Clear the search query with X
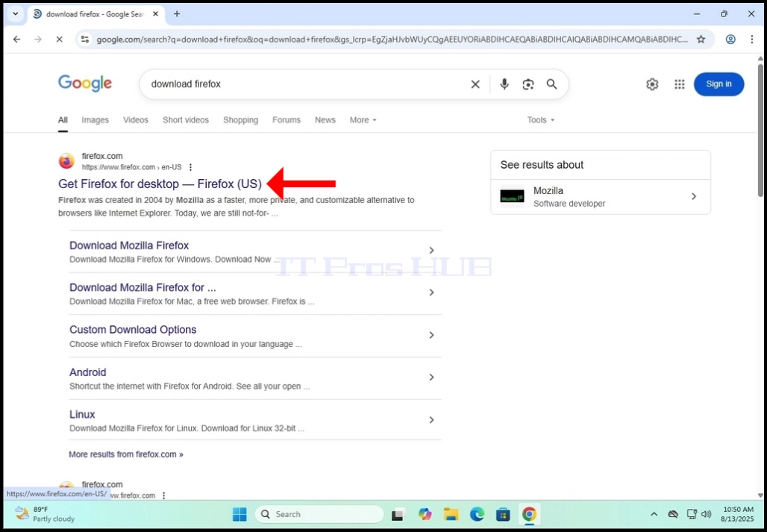 [475, 84]
